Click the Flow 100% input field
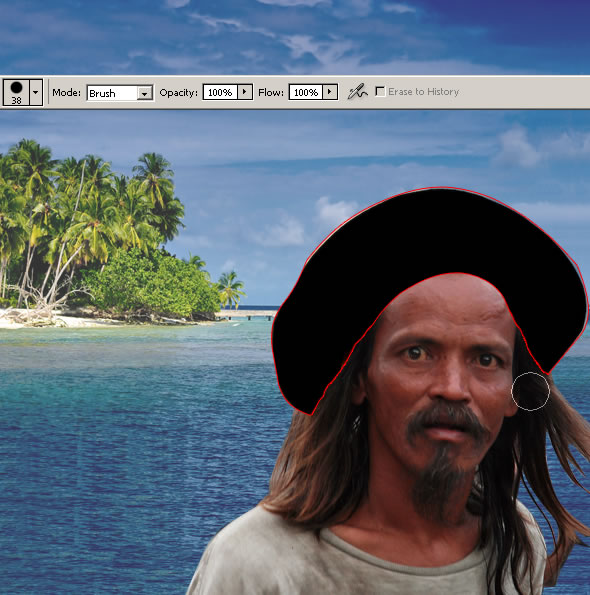The width and height of the screenshot is (590, 595). click(x=306, y=92)
